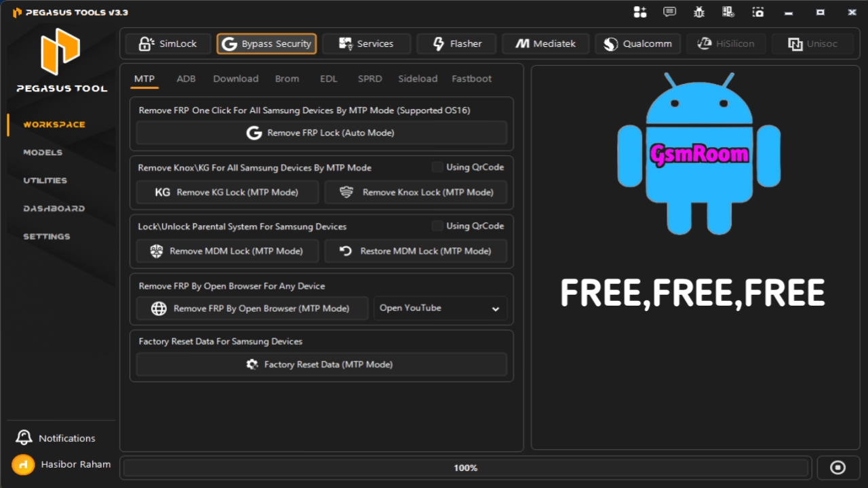This screenshot has height=488, width=868.
Task: Open the add widgets icon in title bar
Action: pyautogui.click(x=639, y=12)
